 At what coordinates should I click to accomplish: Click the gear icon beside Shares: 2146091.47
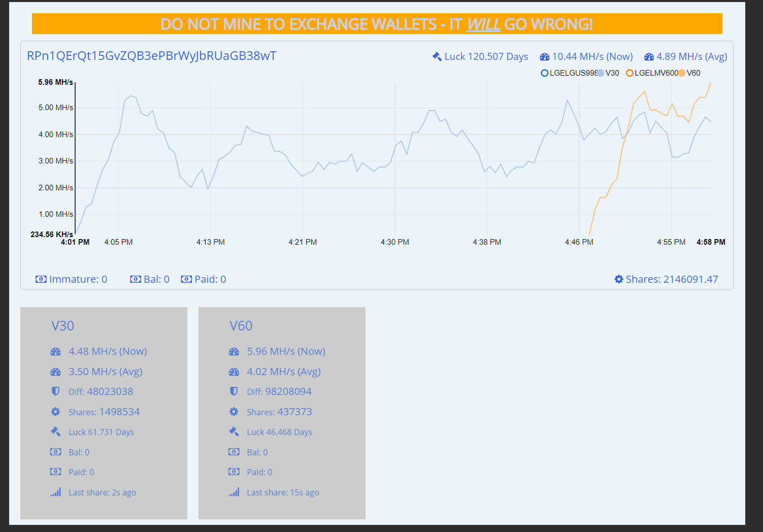click(619, 279)
